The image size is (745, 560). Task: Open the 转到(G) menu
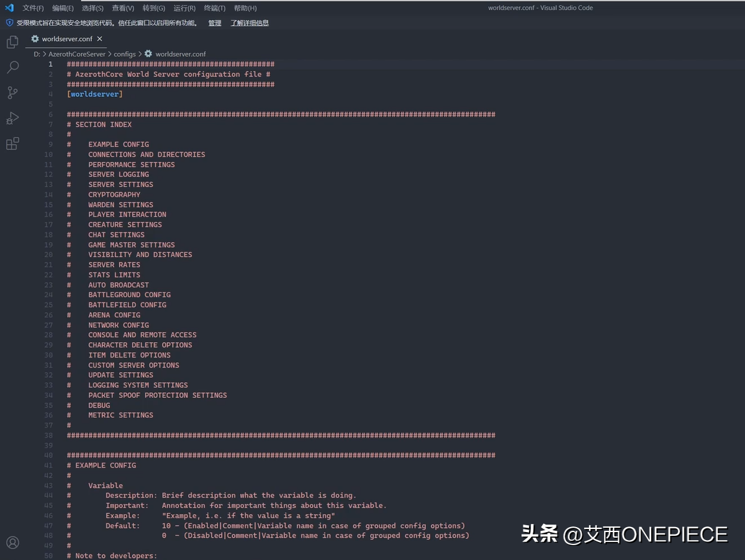[x=154, y=8]
